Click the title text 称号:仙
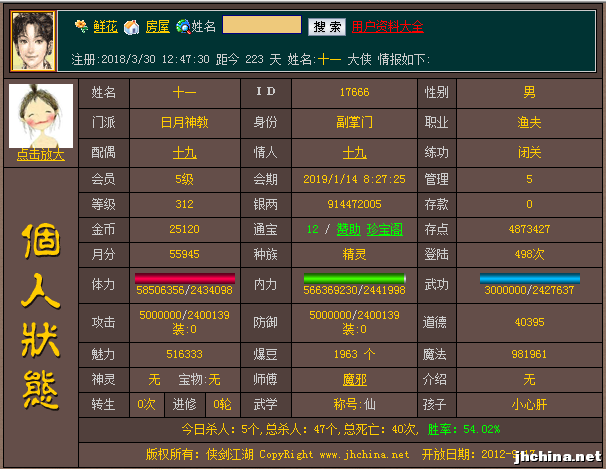The width and height of the screenshot is (606, 469). (x=354, y=405)
